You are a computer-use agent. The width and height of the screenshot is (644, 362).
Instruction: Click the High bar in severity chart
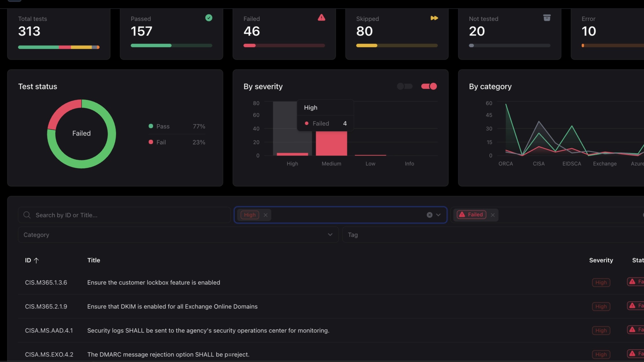[x=292, y=154]
